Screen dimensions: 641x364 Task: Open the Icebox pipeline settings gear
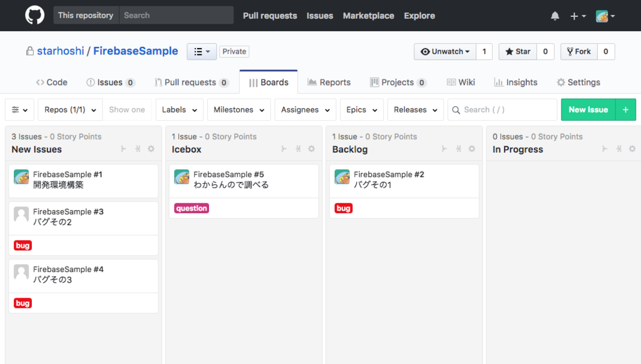[x=312, y=149]
